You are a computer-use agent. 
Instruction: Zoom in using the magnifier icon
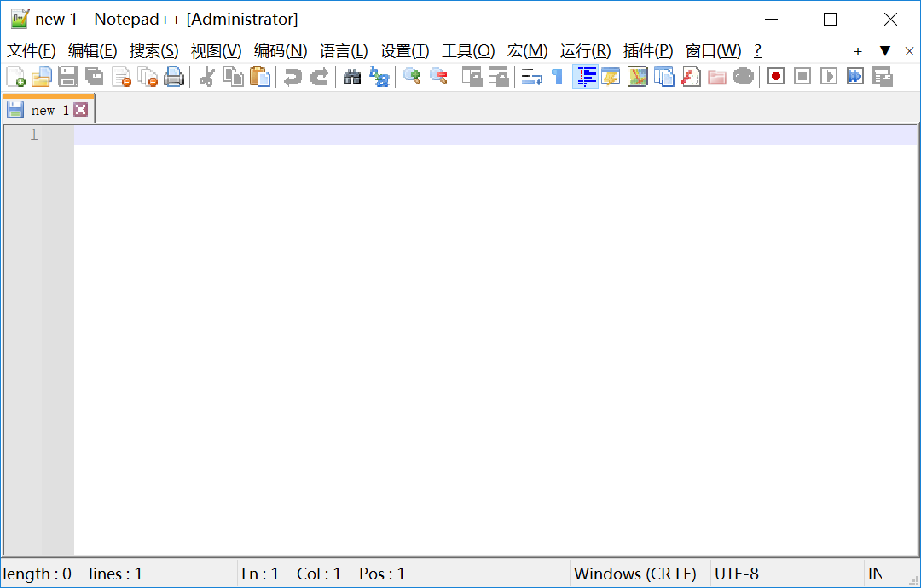coord(412,77)
